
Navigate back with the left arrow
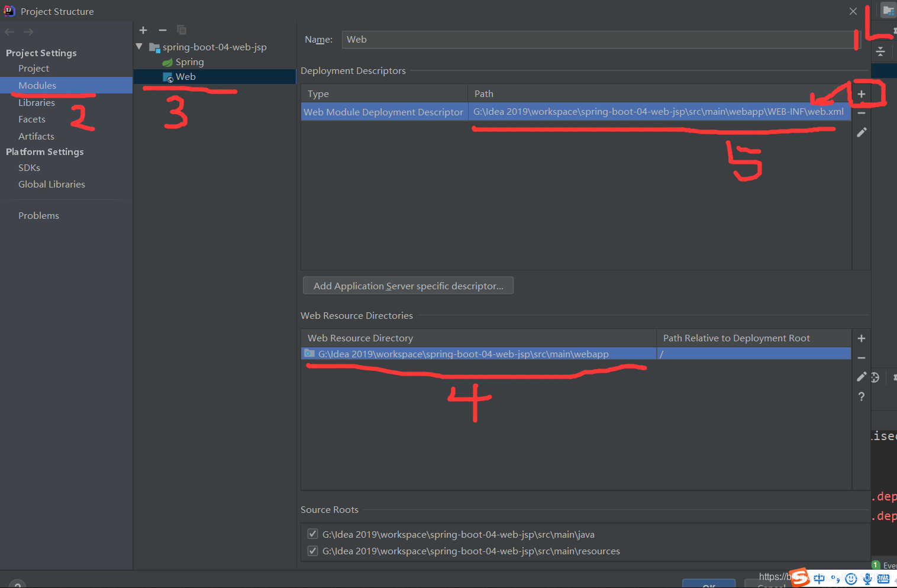click(9, 32)
